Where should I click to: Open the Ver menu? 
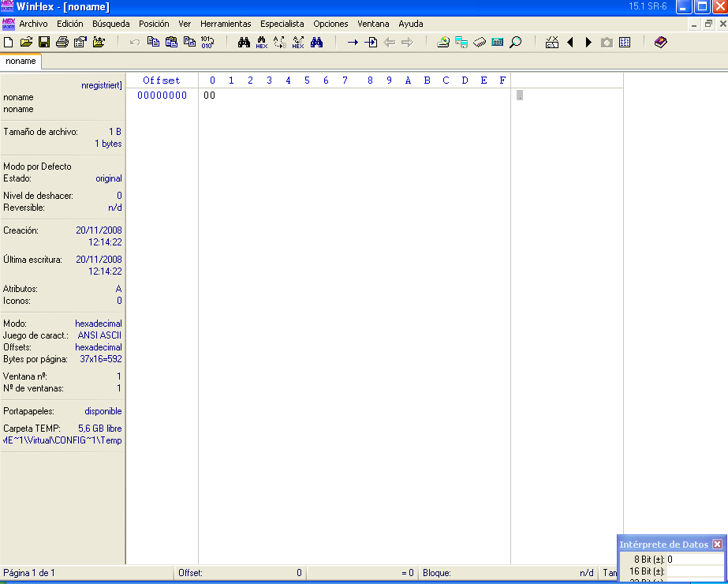(185, 24)
